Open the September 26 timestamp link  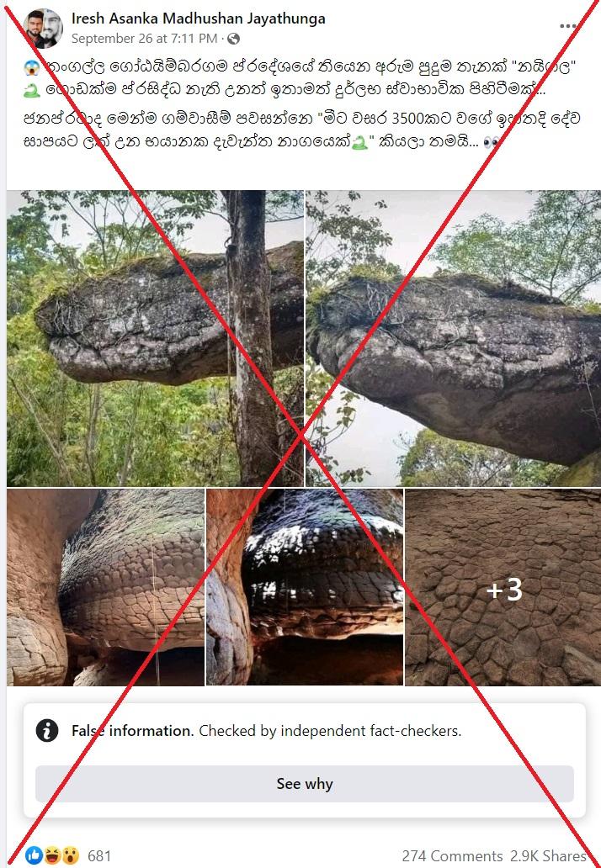144,39
